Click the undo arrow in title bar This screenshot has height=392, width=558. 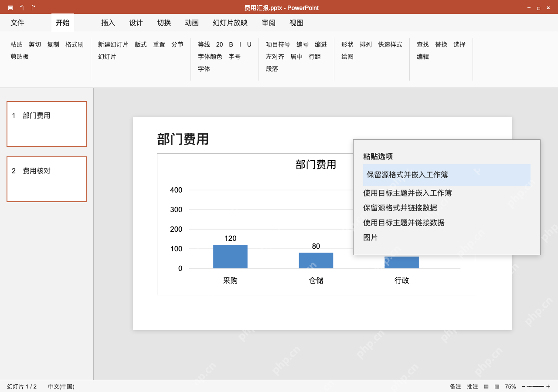(22, 7)
